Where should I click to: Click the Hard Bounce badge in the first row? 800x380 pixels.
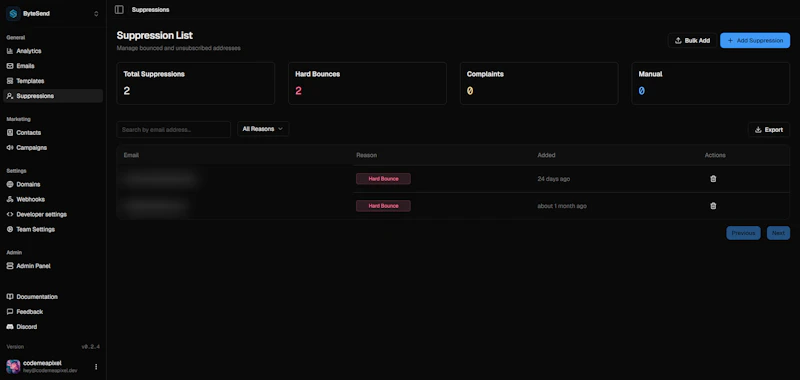[383, 179]
